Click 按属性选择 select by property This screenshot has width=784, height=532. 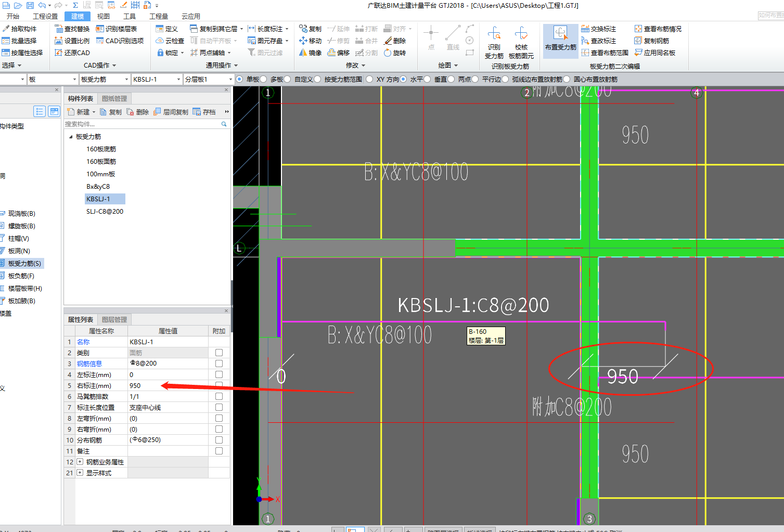[22, 53]
